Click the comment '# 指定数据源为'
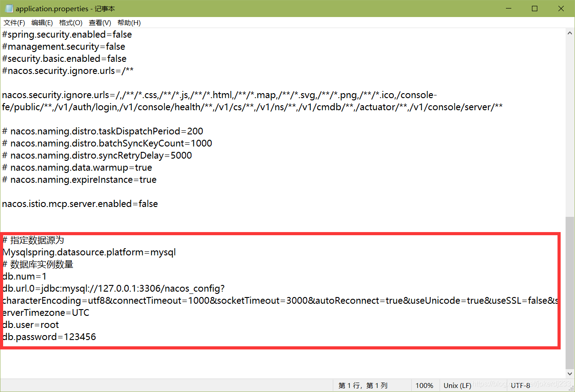This screenshot has width=575, height=392. (x=33, y=240)
